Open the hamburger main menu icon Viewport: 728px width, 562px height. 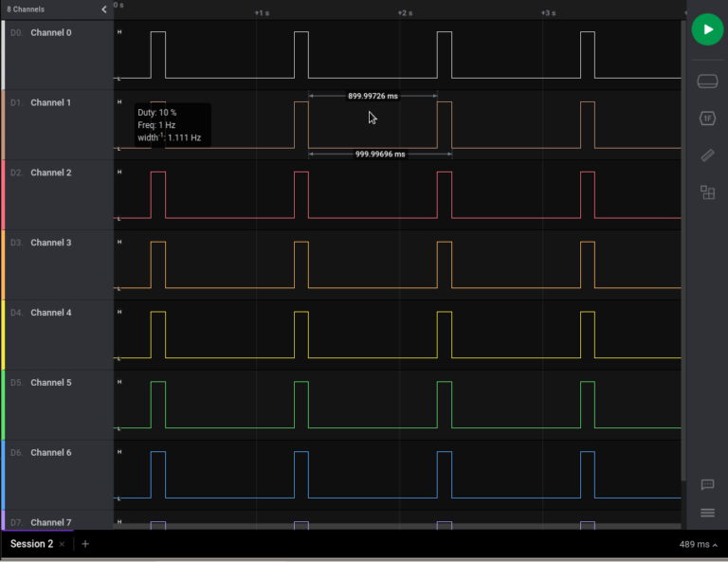707,513
